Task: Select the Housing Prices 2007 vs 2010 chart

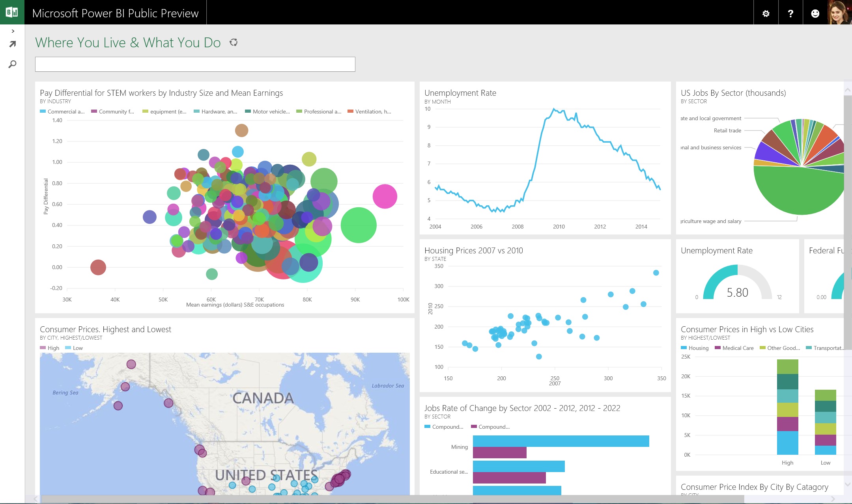Action: click(x=545, y=318)
